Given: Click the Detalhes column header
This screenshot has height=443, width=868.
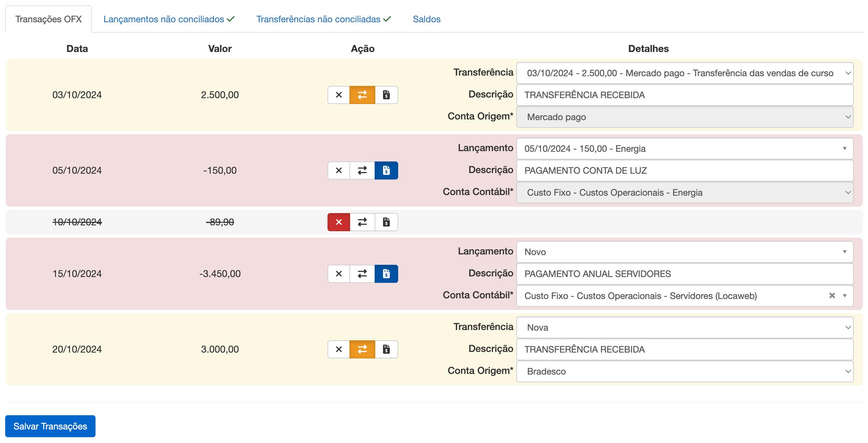Looking at the screenshot, I should 648,48.
